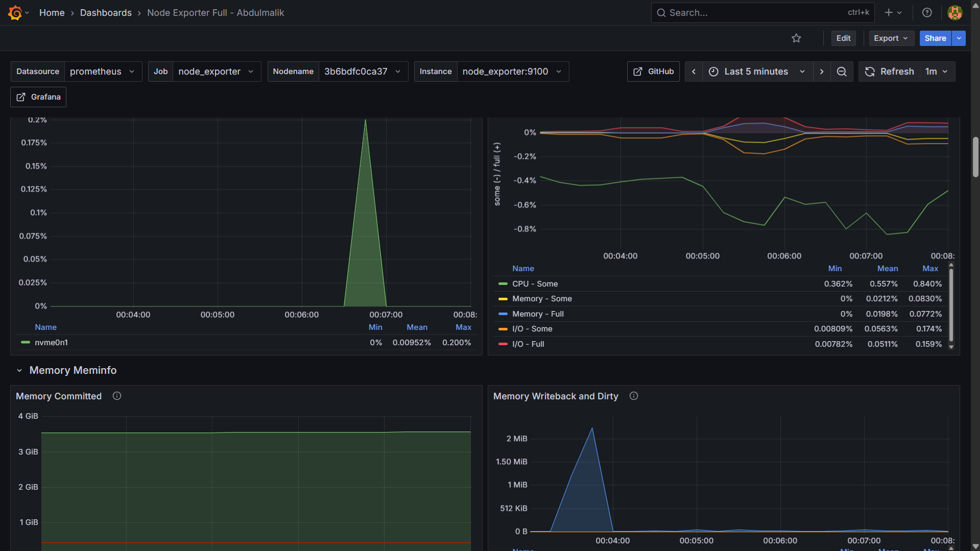Shift time range forward

pos(822,71)
